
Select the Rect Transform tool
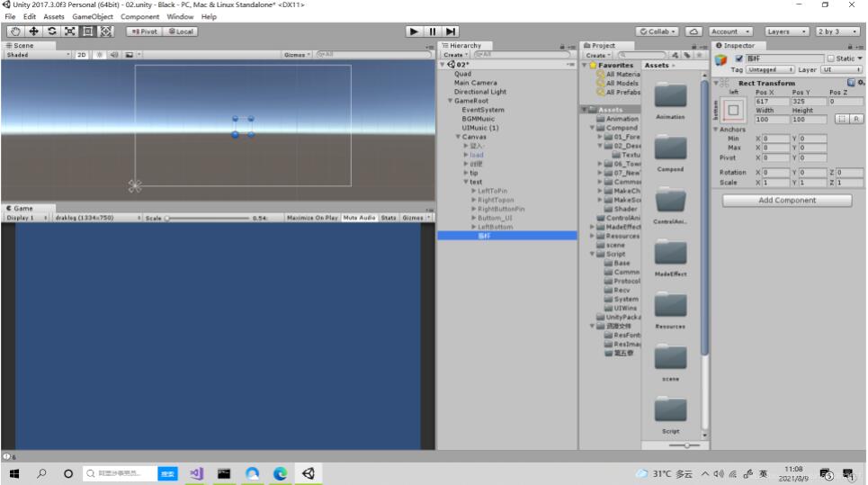tap(87, 31)
